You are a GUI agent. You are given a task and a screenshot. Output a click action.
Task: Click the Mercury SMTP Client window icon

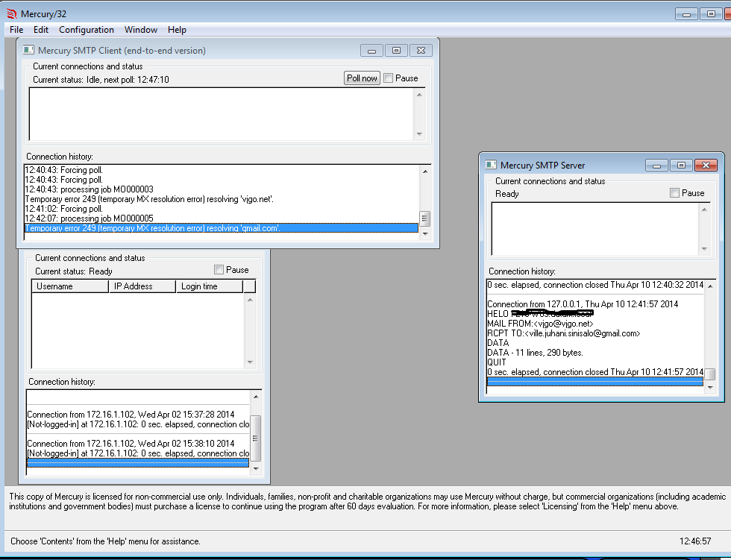click(x=29, y=50)
